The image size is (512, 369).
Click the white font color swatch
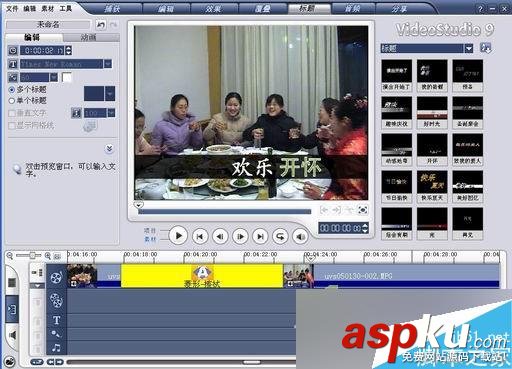pyautogui.click(x=67, y=78)
